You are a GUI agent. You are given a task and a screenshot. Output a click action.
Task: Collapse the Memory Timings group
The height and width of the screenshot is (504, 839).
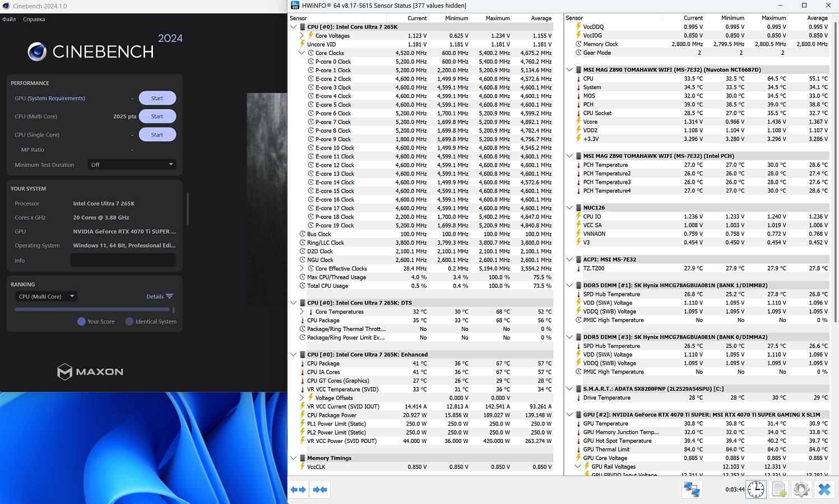(x=293, y=458)
